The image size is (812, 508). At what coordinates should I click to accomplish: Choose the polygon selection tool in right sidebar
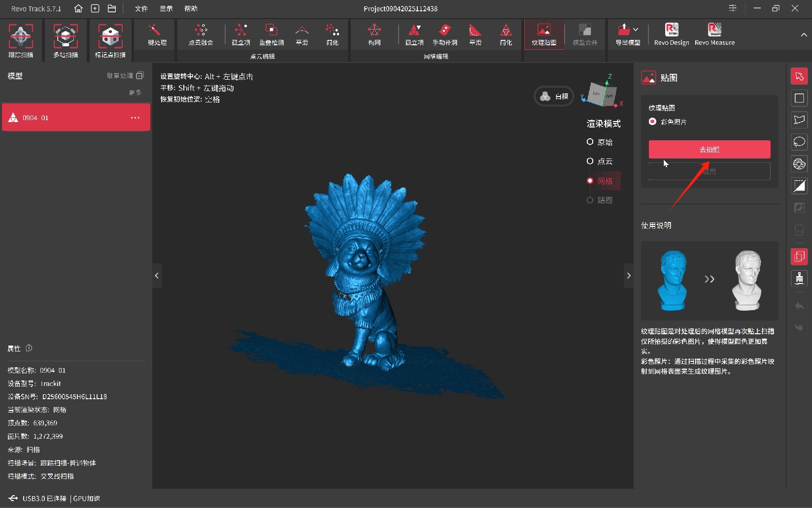click(799, 120)
